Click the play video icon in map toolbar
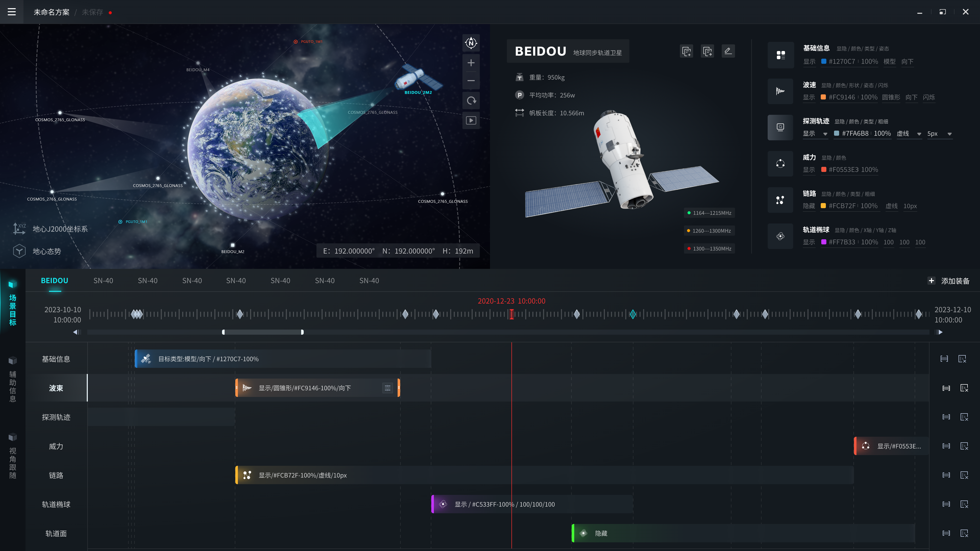Screen dimensions: 980x551 click(x=471, y=121)
